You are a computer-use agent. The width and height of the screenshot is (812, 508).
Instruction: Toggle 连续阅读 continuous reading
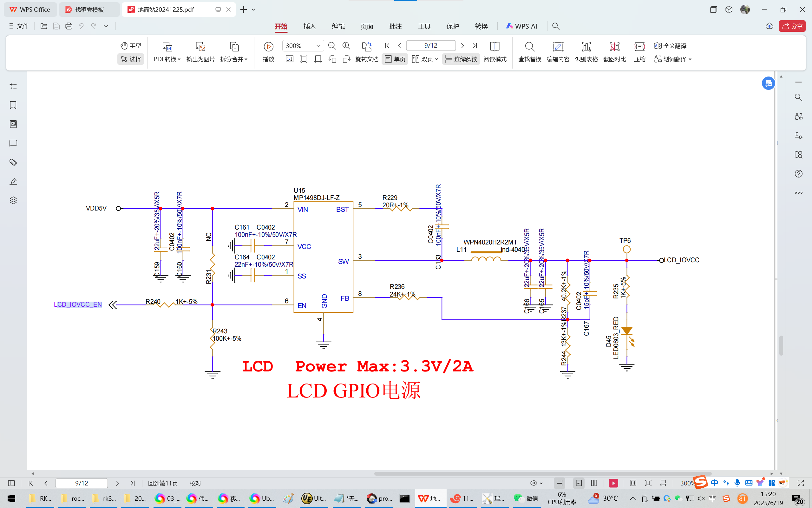[x=461, y=59]
